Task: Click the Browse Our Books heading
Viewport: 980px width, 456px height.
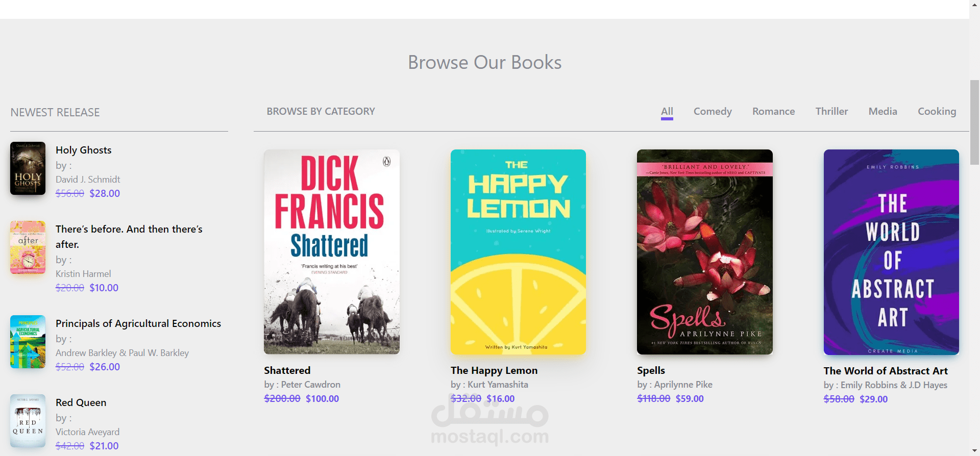Action: click(484, 62)
